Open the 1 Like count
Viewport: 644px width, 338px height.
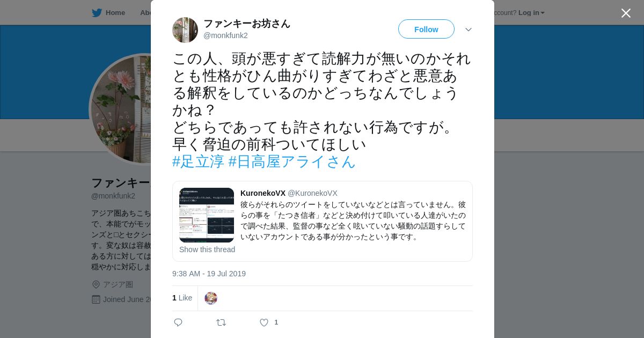tap(182, 298)
